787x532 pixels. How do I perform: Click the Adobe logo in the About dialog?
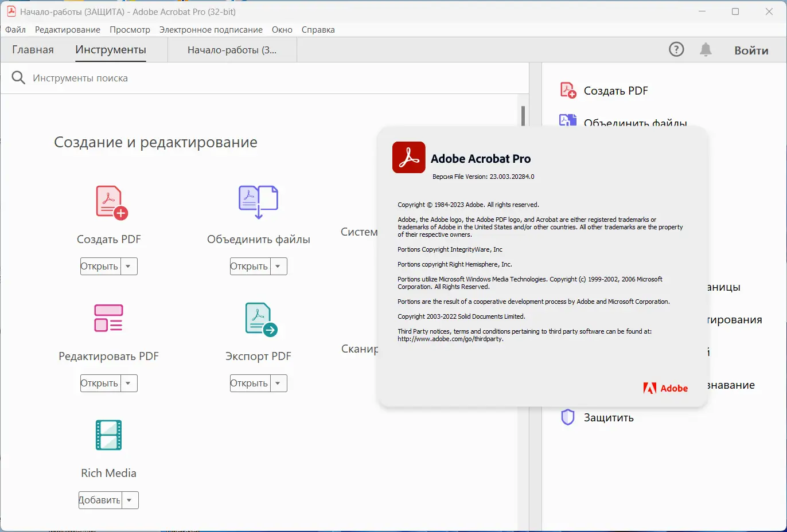[x=665, y=388]
